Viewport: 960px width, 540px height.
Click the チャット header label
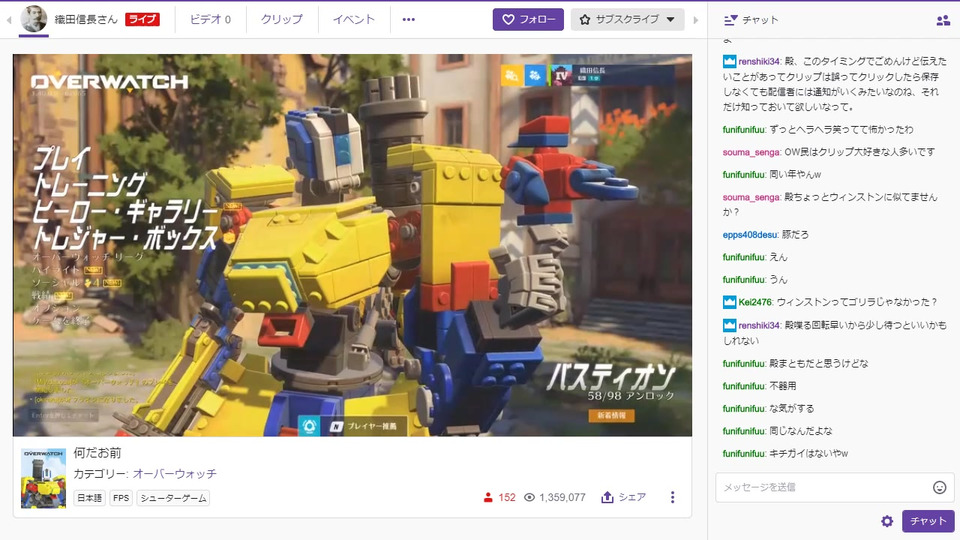[x=760, y=20]
